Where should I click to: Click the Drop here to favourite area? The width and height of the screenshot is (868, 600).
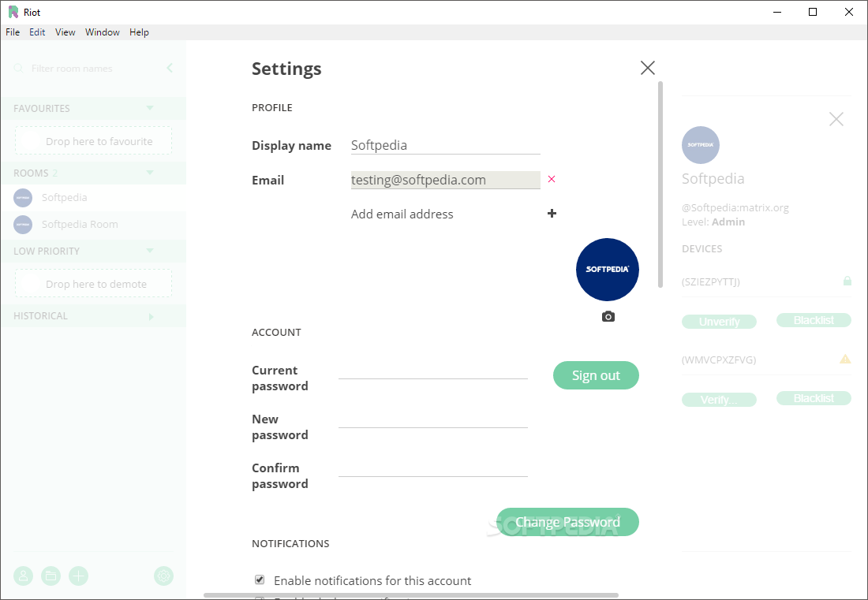[x=94, y=141]
